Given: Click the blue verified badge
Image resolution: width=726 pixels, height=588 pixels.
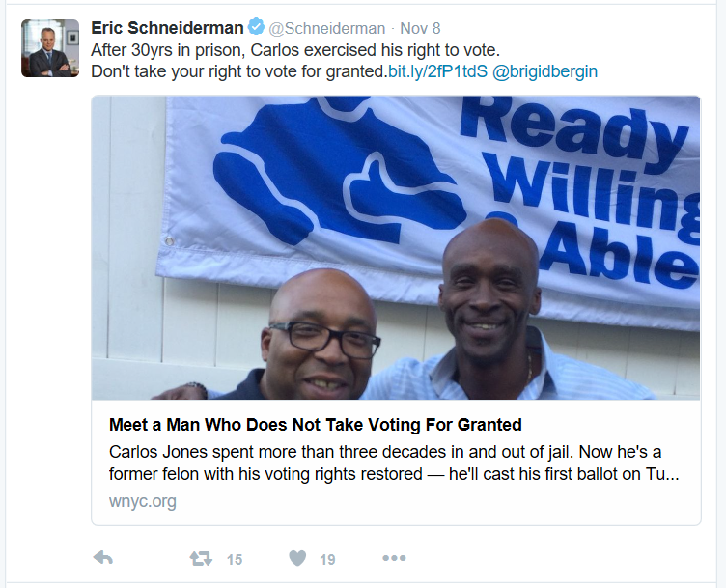Looking at the screenshot, I should (x=256, y=26).
